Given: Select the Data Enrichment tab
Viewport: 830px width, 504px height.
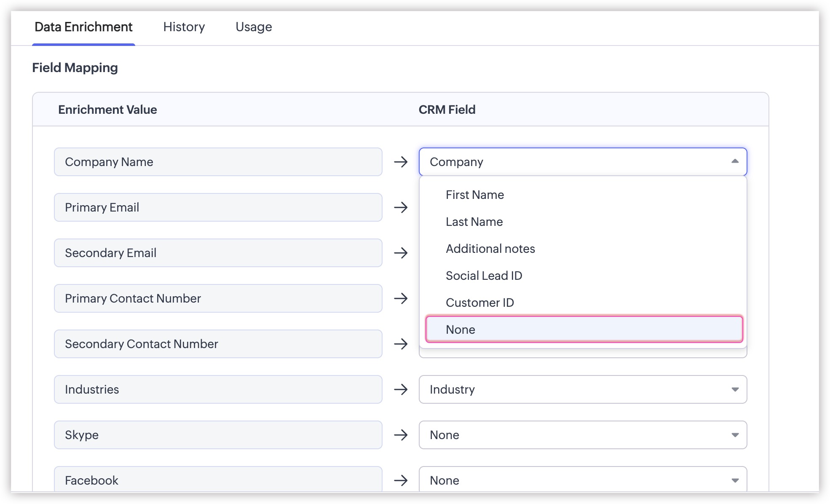Looking at the screenshot, I should point(83,27).
